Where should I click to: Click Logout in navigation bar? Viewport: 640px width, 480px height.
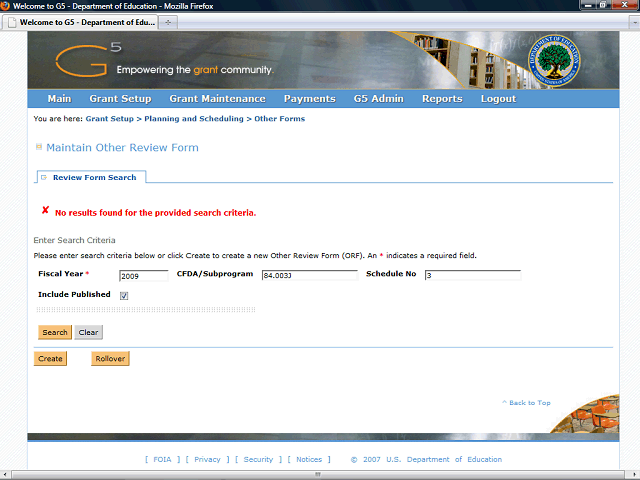coord(498,99)
